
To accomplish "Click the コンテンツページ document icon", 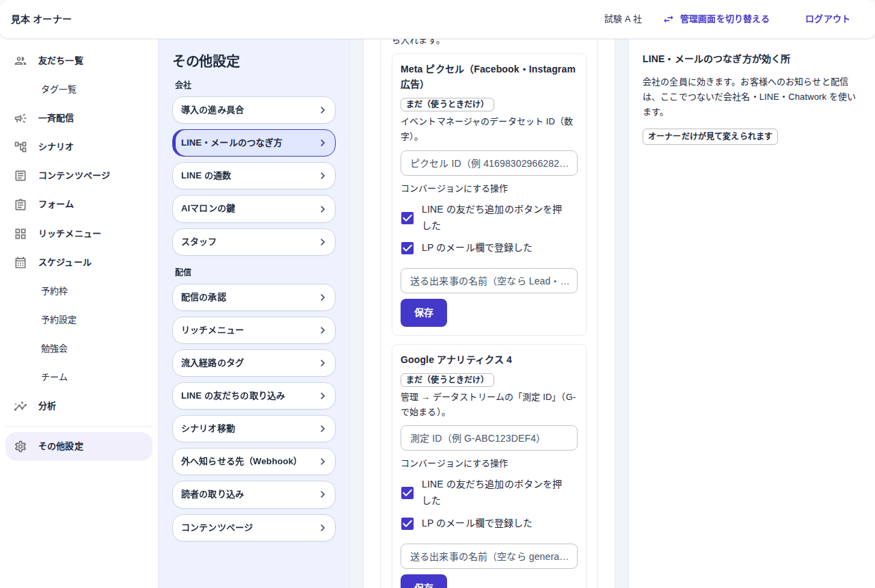I will point(21,176).
